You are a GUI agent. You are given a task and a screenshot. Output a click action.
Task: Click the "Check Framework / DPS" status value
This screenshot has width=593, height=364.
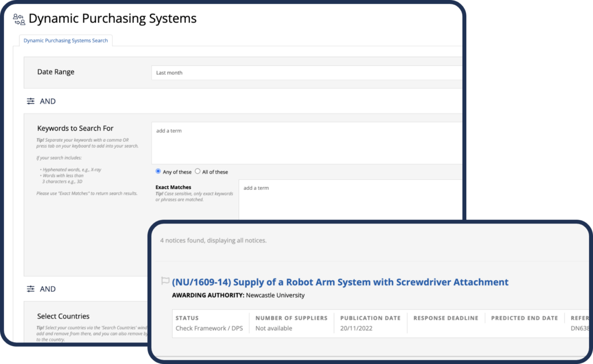[x=208, y=328]
